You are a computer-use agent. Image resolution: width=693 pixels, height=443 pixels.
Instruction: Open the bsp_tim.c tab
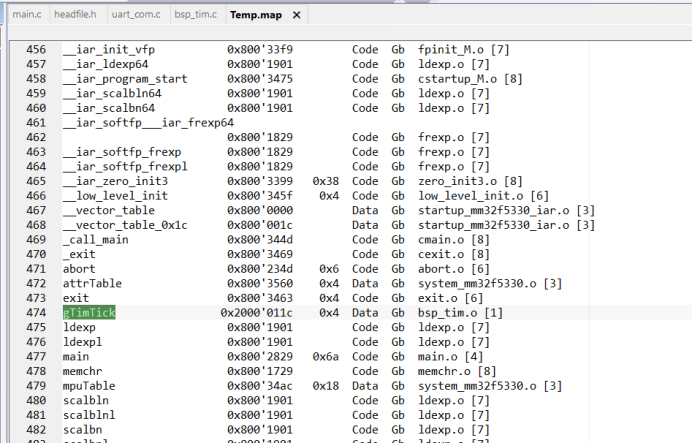tap(195, 15)
